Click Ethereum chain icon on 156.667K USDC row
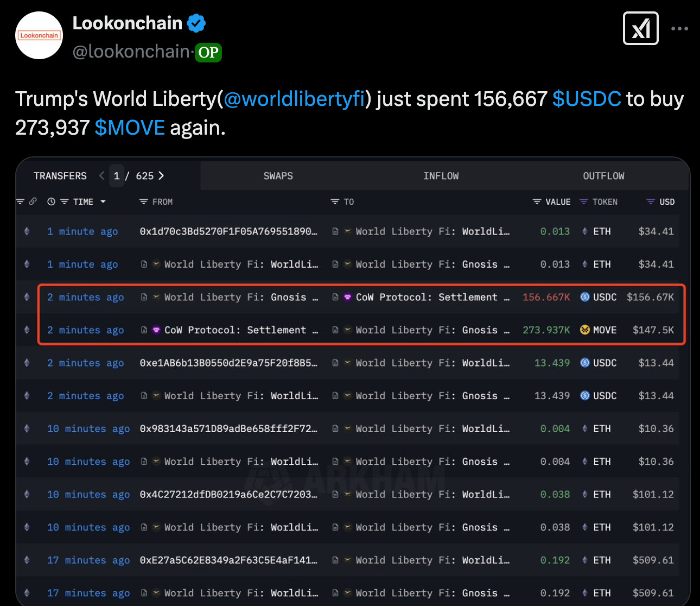The width and height of the screenshot is (700, 606). pyautogui.click(x=27, y=297)
